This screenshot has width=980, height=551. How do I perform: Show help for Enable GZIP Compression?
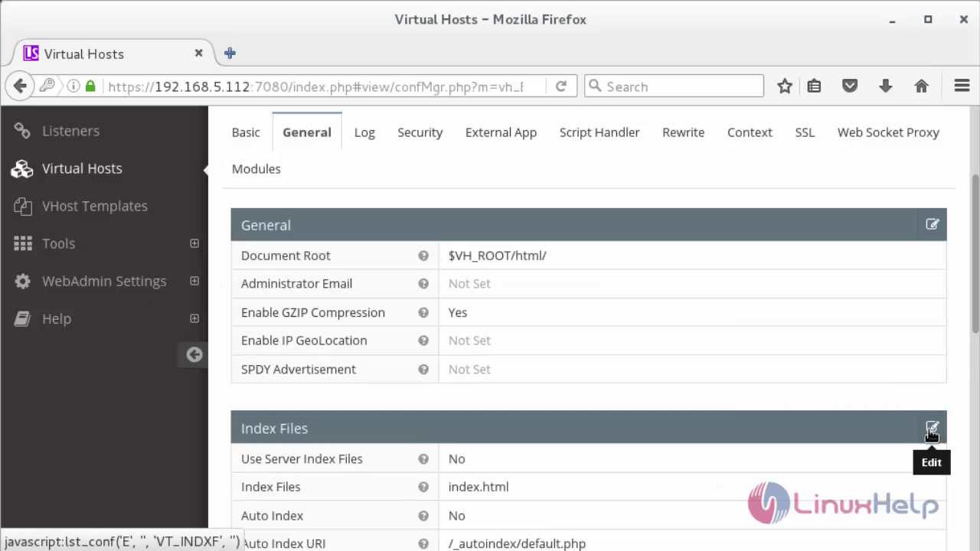[x=423, y=312]
